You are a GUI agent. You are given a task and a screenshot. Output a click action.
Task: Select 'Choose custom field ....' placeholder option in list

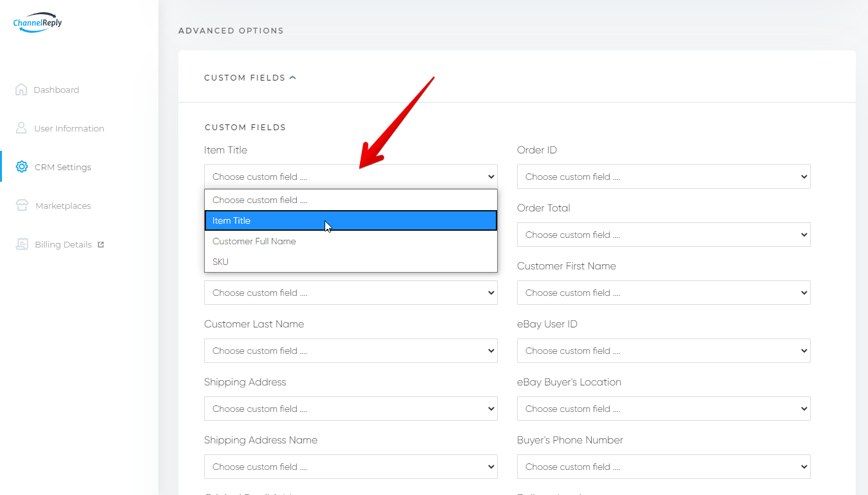[x=351, y=200]
